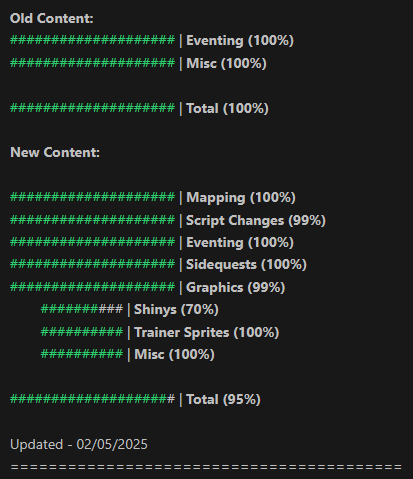Click the Old Content Total (100%) text

tap(227, 108)
